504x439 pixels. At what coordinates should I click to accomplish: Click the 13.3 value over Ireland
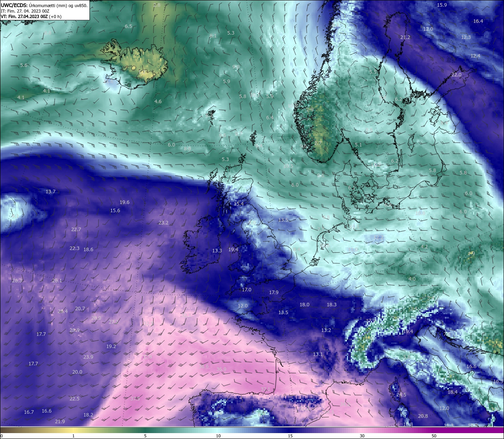pos(217,251)
